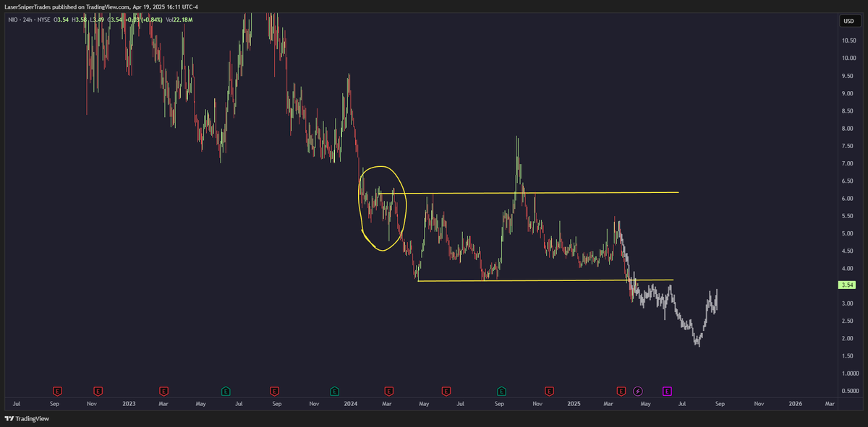Click the 2026 time axis label
This screenshot has width=868, height=427.
click(795, 405)
